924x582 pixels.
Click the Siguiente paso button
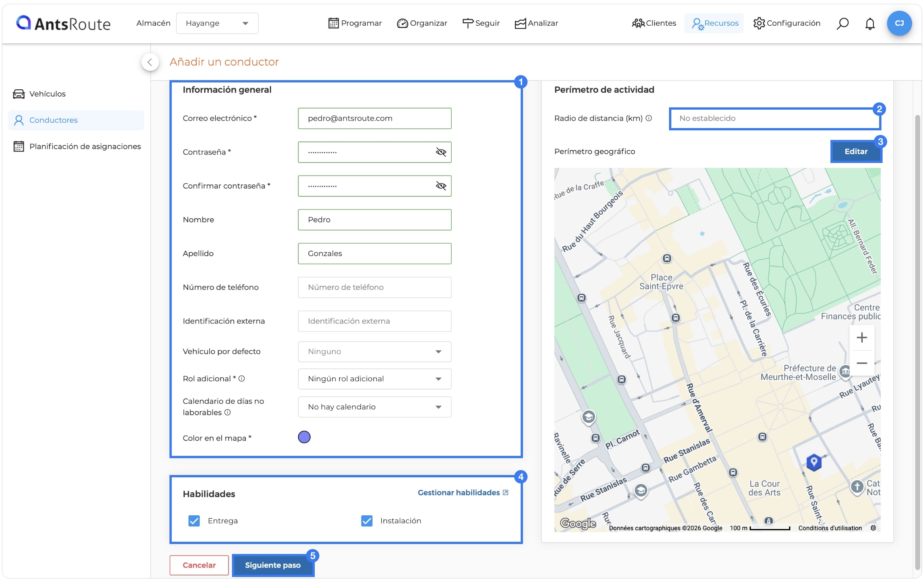pyautogui.click(x=273, y=565)
